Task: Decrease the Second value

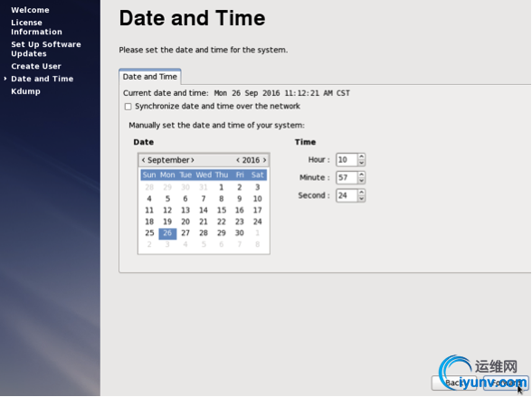Action: (361, 199)
